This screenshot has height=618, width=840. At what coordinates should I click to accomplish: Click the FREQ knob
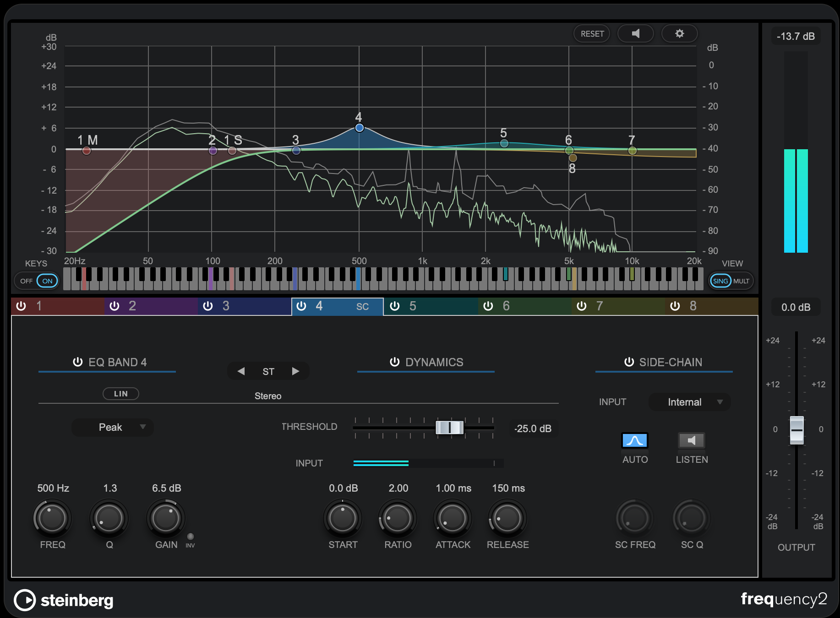[x=52, y=518]
